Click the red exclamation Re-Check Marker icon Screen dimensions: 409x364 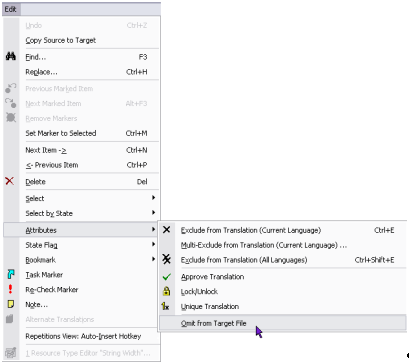pyautogui.click(x=10, y=289)
